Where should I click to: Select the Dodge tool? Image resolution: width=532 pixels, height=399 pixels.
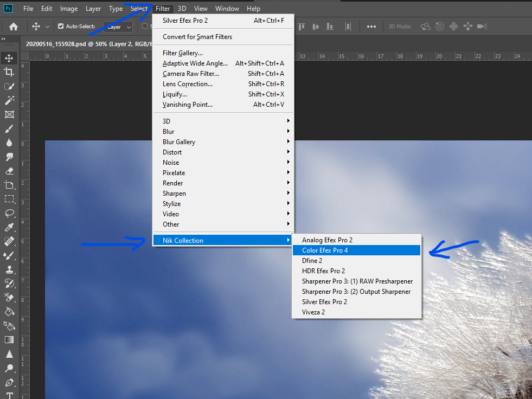(x=9, y=368)
